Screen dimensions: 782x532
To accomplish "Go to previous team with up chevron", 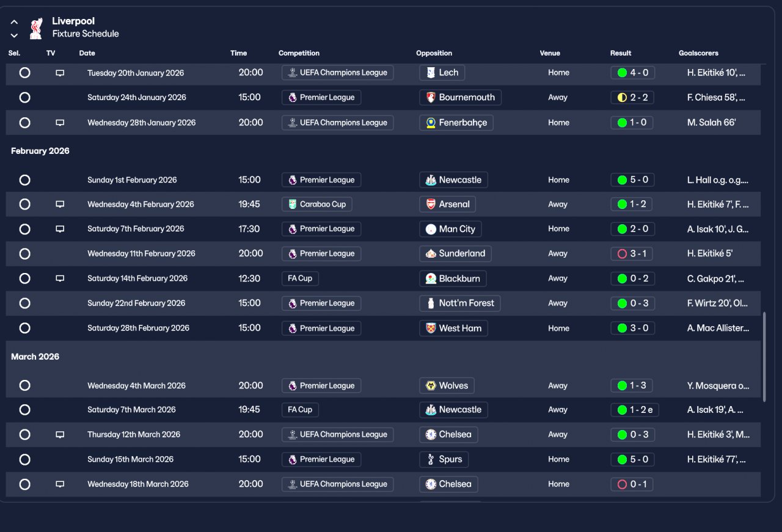I will [14, 22].
